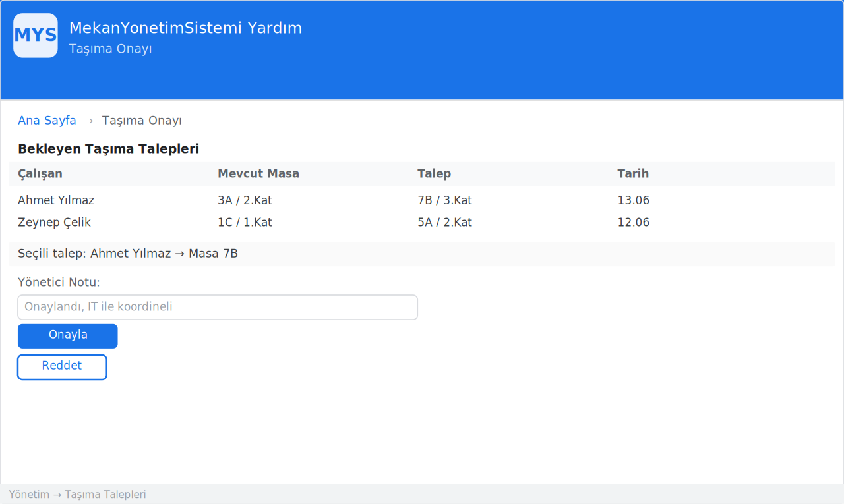Viewport: 844px width, 504px height.
Task: Click the Mevcut Masa column header
Action: (258, 174)
